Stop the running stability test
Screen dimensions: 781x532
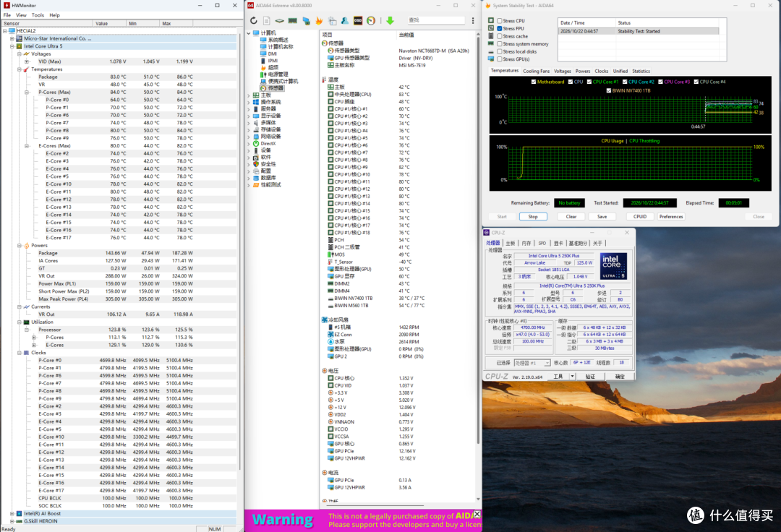pyautogui.click(x=533, y=216)
